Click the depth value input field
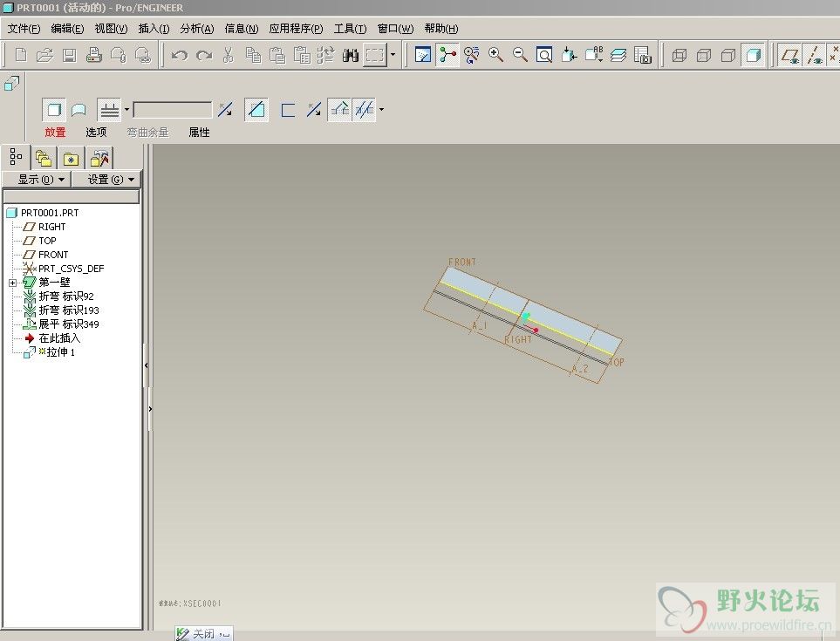The image size is (840, 641). point(173,110)
